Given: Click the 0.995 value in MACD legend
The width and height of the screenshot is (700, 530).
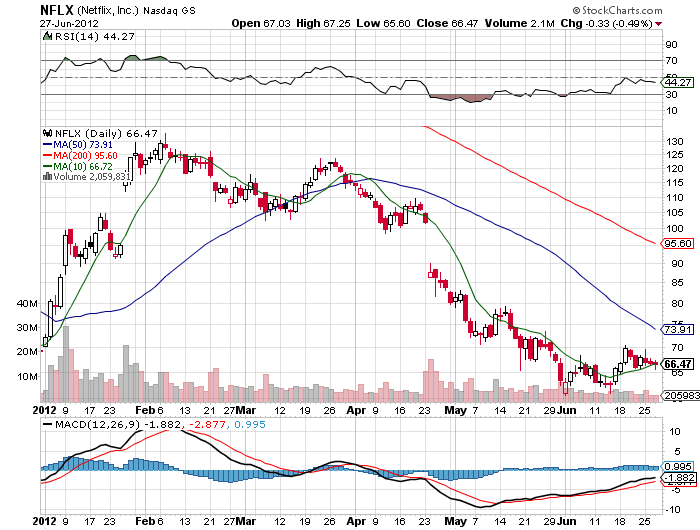Looking at the screenshot, I should 250,424.
